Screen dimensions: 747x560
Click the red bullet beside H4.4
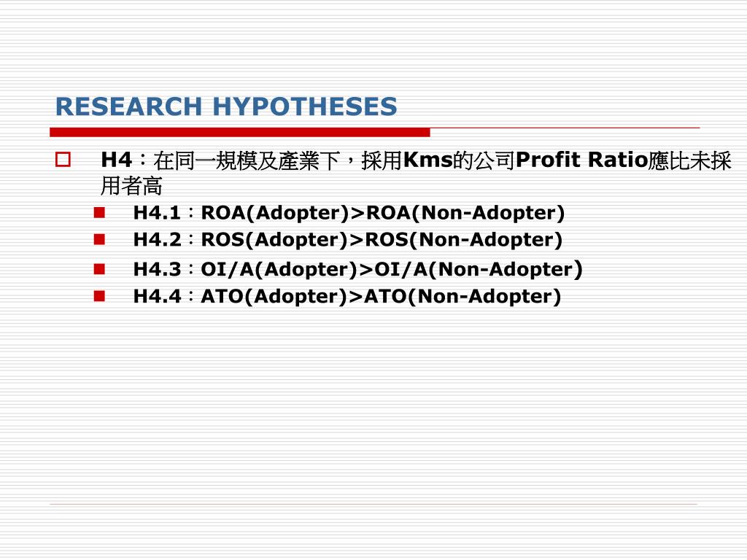pos(99,296)
